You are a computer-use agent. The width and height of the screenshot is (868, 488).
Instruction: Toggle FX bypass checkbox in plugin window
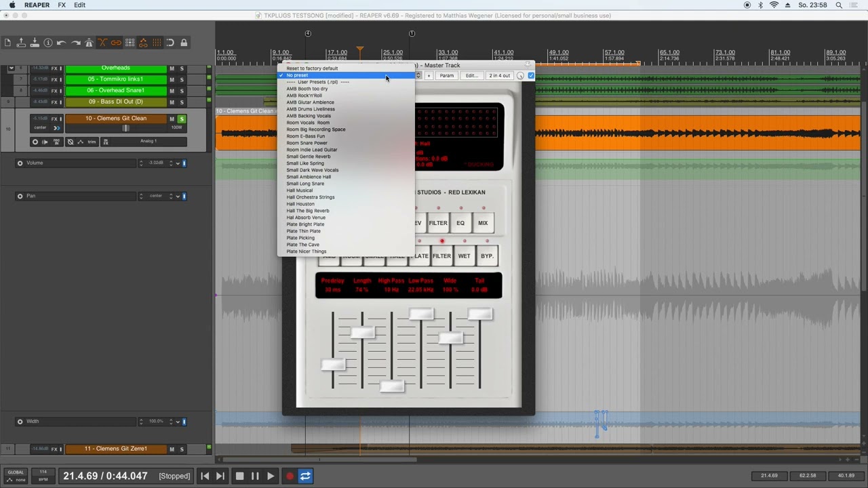(x=531, y=76)
